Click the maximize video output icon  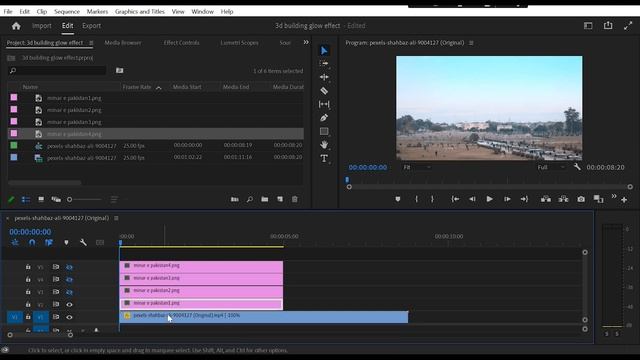[x=628, y=26]
